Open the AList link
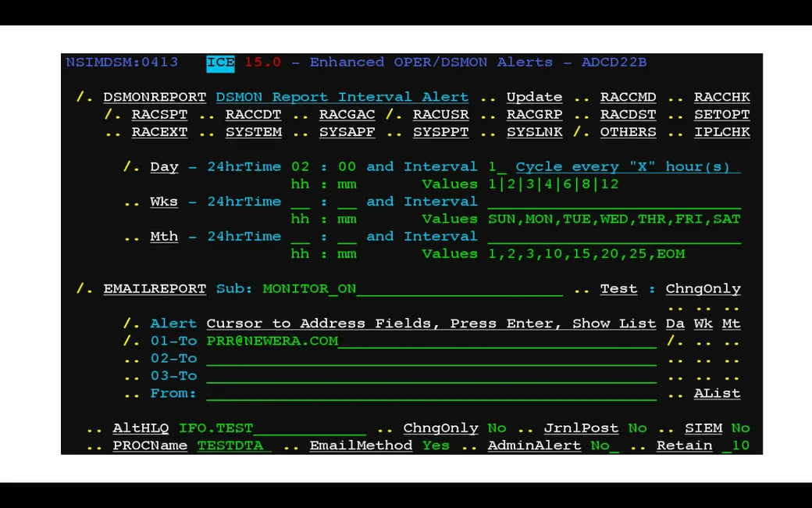 [718, 393]
